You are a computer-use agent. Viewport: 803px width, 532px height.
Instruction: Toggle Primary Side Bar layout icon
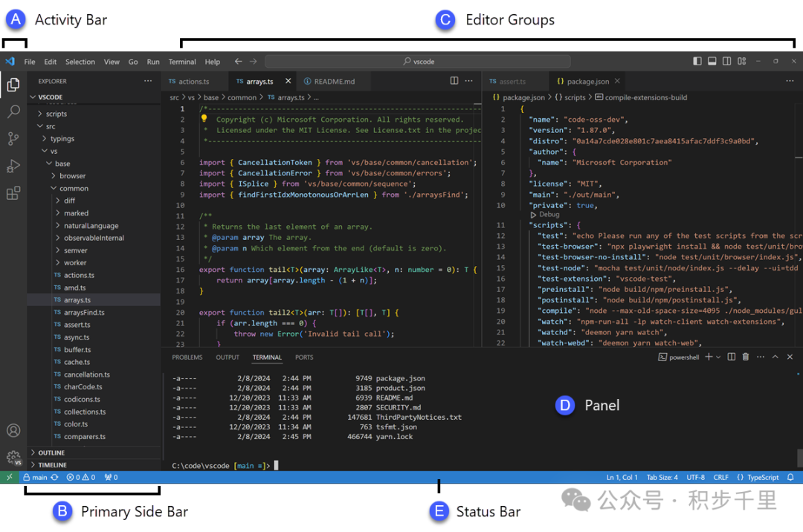(697, 62)
